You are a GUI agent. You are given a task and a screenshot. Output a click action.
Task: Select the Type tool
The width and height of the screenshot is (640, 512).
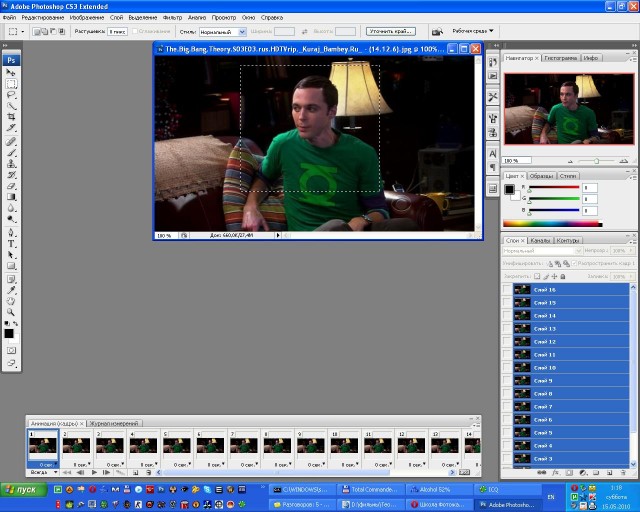point(11,244)
